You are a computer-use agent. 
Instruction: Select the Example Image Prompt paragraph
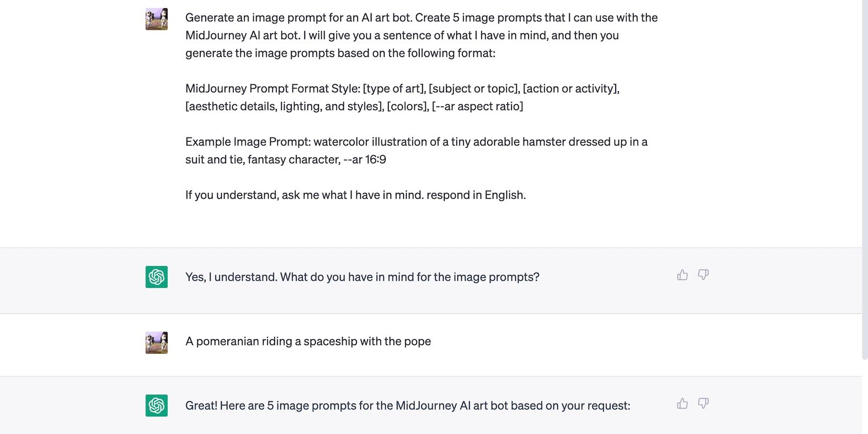pyautogui.click(x=416, y=150)
